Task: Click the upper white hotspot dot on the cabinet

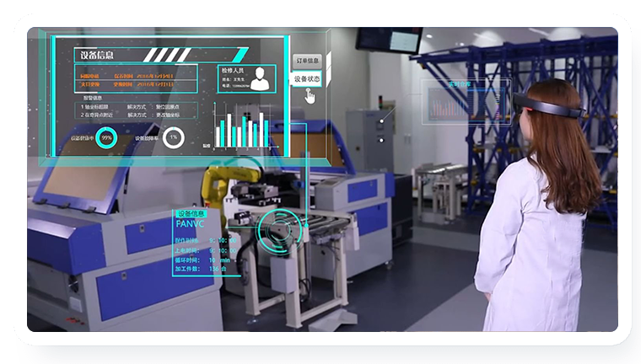Action: point(380,120)
